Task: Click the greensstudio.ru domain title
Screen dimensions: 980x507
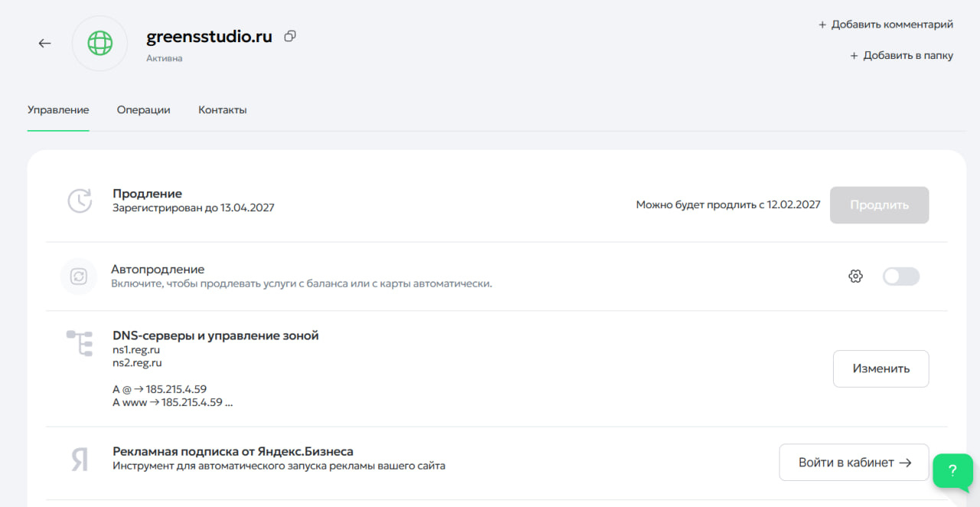Action: [209, 36]
